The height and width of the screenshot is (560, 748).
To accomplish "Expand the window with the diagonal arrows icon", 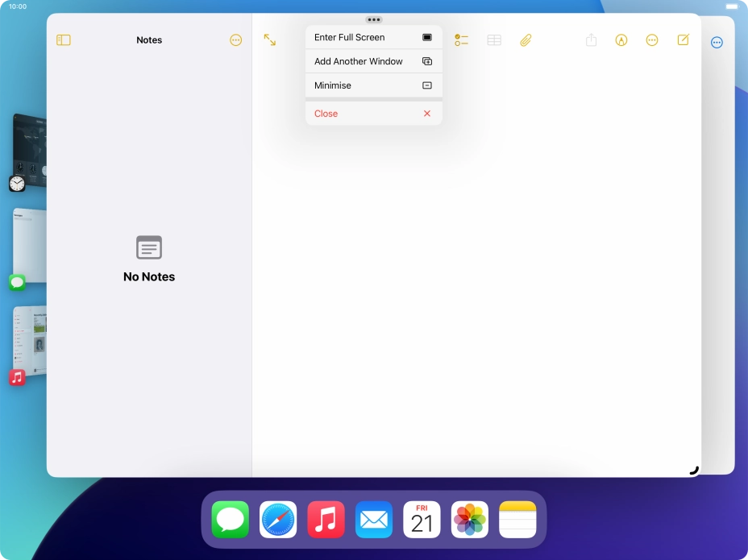I will point(270,39).
